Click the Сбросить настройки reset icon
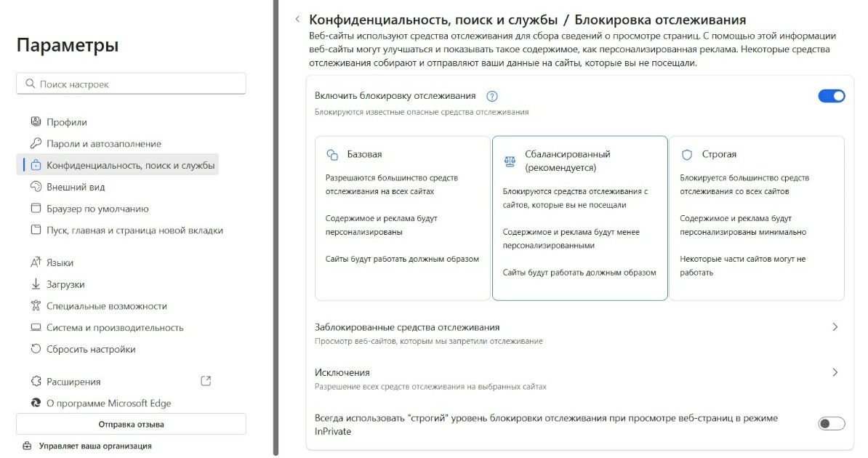Image resolution: width=868 pixels, height=458 pixels. [x=36, y=348]
